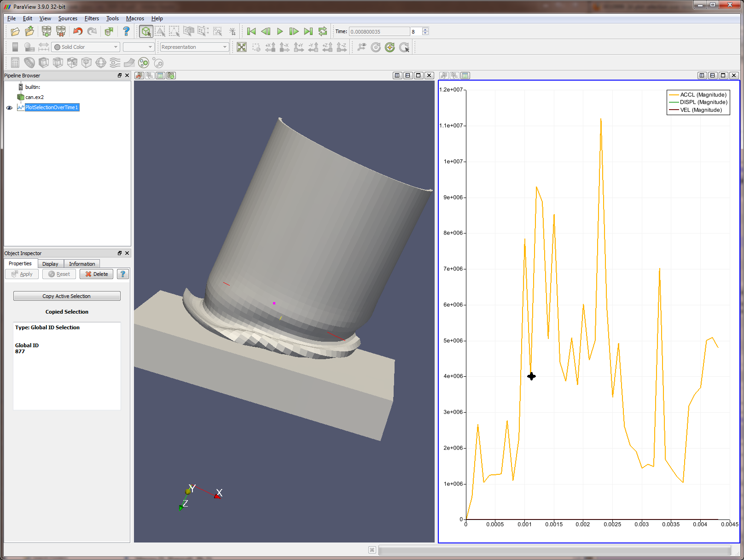Screen dimensions: 744x560
Task: Toggle the animation Loop button
Action: tap(323, 31)
